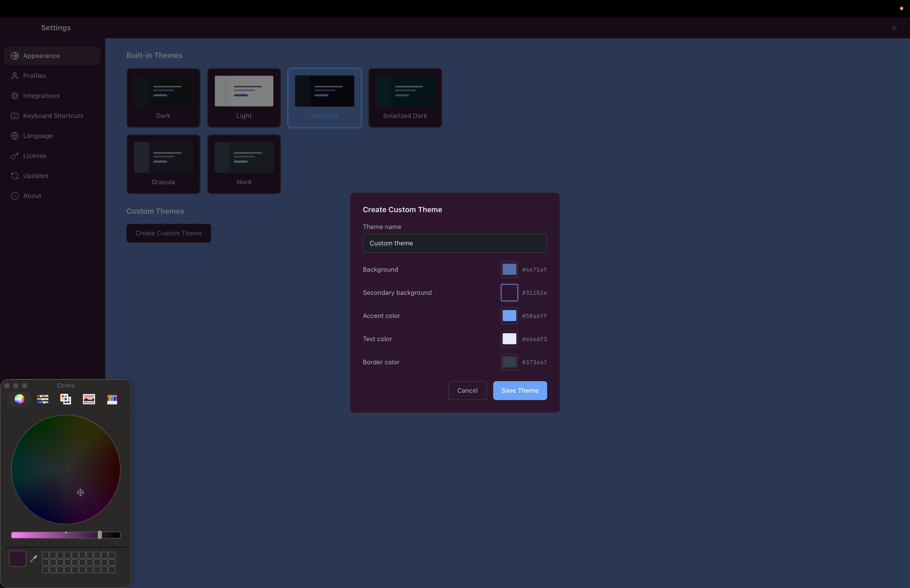
Task: Open the License section
Action: click(52, 156)
